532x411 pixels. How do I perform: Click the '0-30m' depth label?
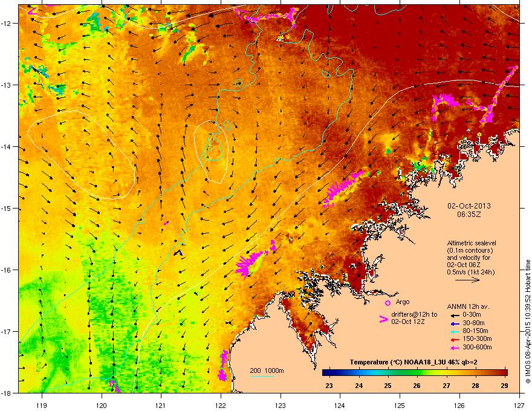pyautogui.click(x=472, y=315)
